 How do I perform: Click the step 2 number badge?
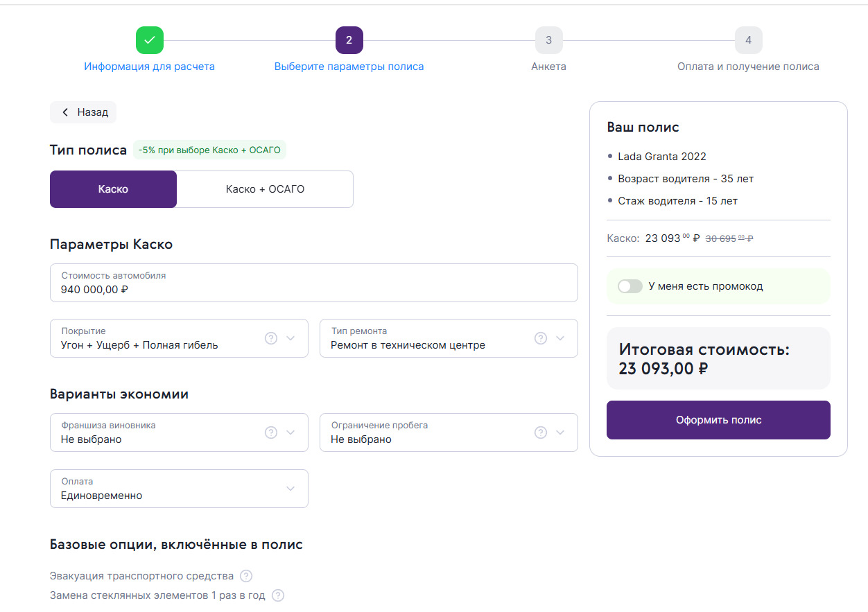(x=349, y=40)
